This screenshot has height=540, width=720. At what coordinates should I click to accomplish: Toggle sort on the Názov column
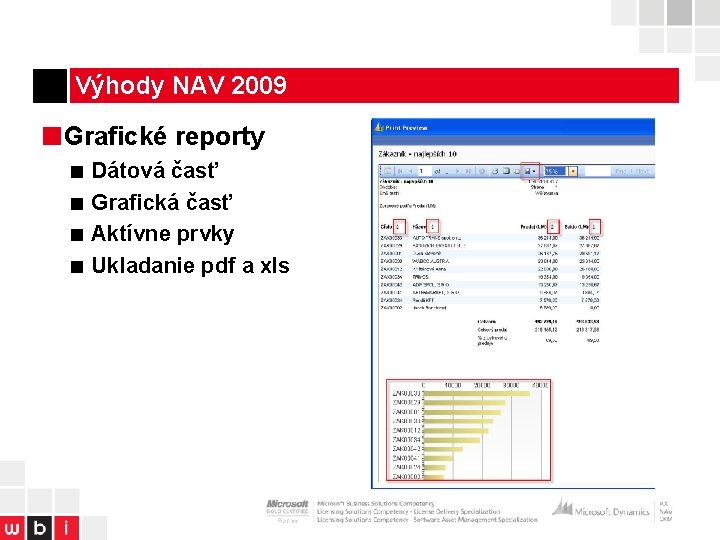433,226
